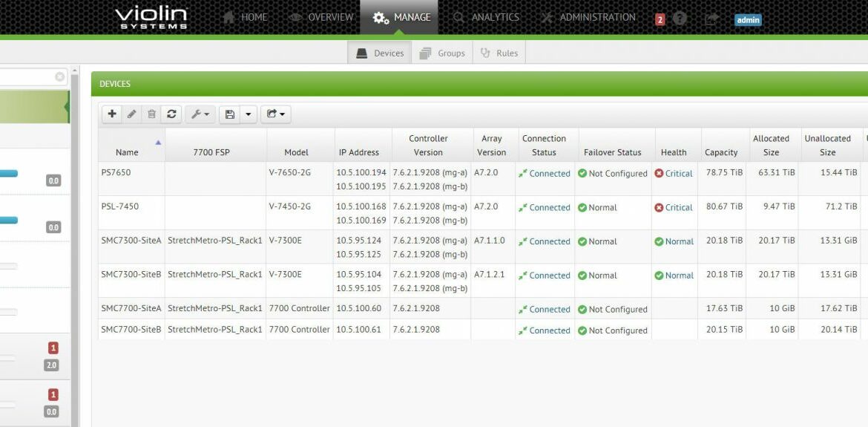Click the critical error icon for PS7650
The image size is (868, 427).
[659, 173]
